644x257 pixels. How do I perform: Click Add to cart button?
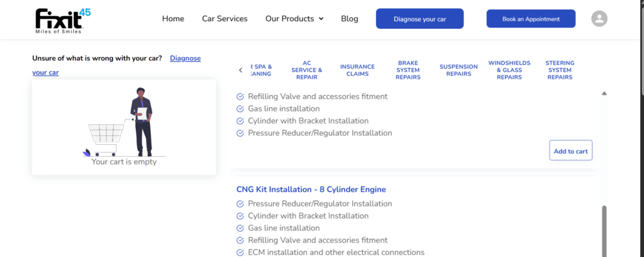click(570, 151)
